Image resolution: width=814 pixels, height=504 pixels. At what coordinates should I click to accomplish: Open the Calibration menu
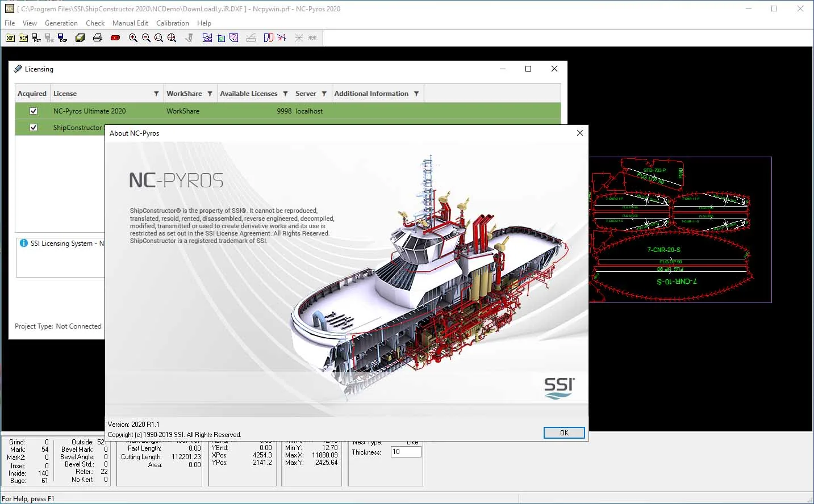[x=173, y=23]
